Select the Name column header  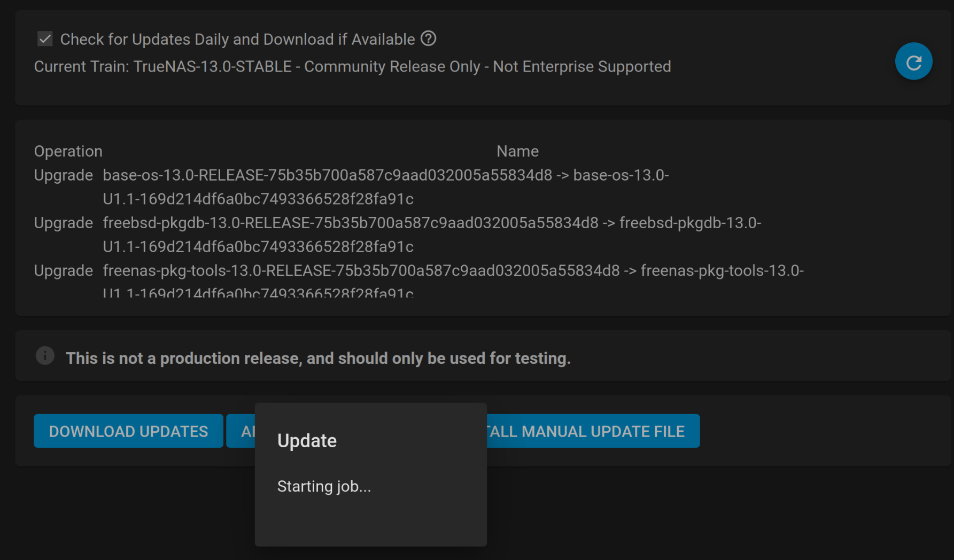[x=517, y=151]
